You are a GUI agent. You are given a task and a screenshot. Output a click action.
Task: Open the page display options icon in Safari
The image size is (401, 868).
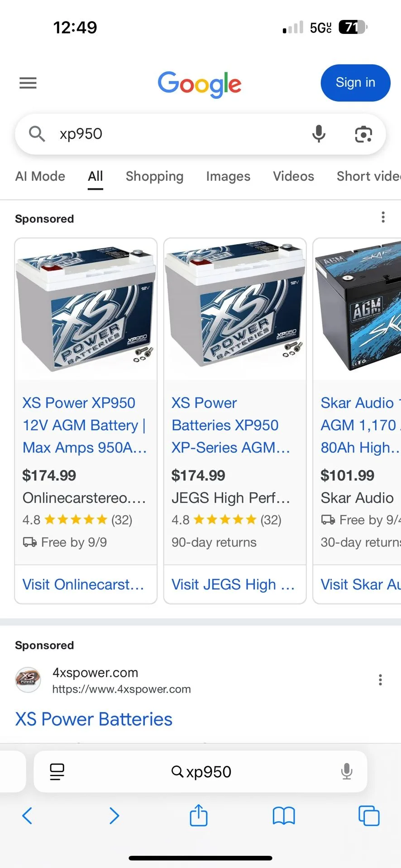pyautogui.click(x=57, y=772)
